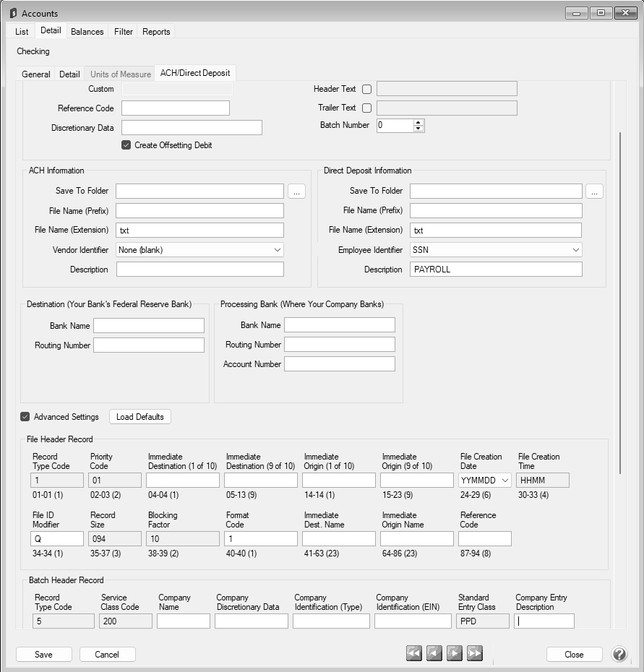The image size is (644, 672).
Task: Click the Direct Deposit File Name (Extension) field
Action: pyautogui.click(x=496, y=231)
